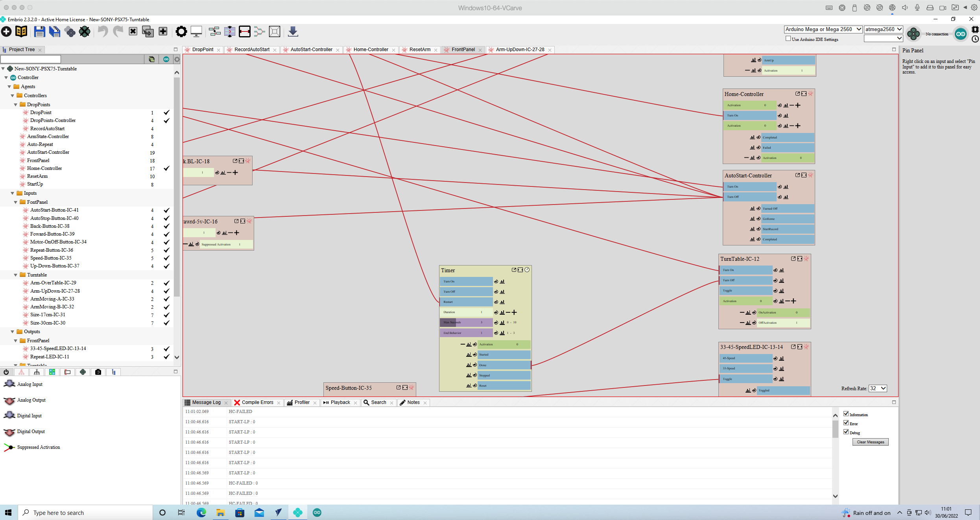The height and width of the screenshot is (520, 980).
Task: Select AutoStart-Button-IC-41 in project tree
Action: pyautogui.click(x=54, y=210)
